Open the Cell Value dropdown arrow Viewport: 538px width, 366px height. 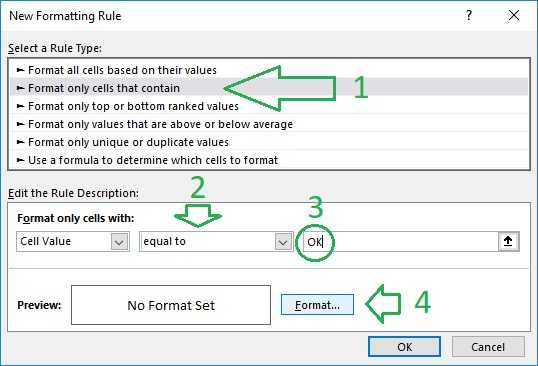tap(119, 242)
